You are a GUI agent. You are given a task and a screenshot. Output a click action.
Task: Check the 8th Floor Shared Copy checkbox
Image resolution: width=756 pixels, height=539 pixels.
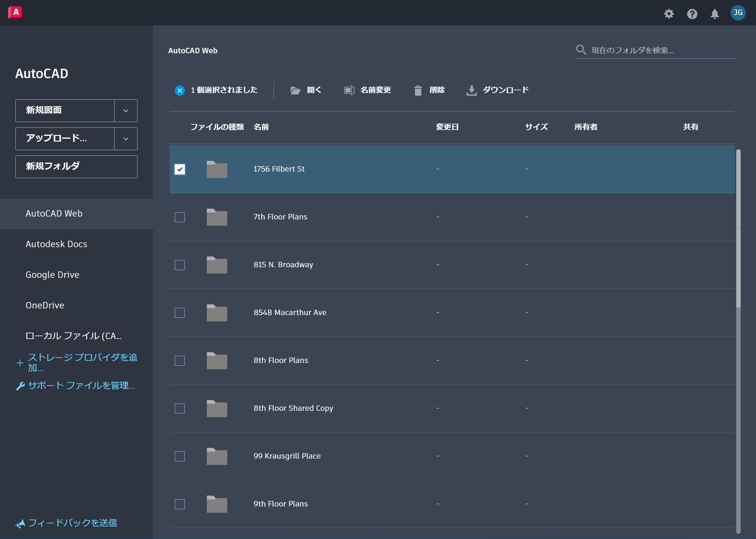click(x=180, y=408)
